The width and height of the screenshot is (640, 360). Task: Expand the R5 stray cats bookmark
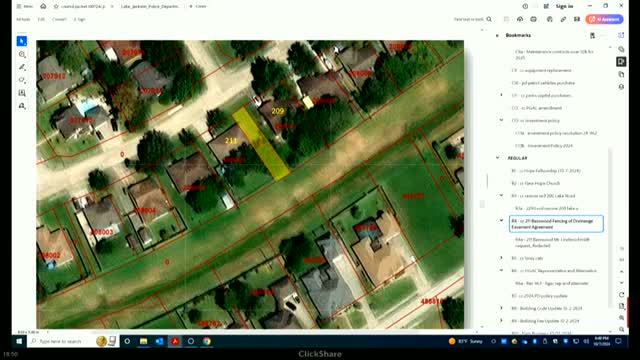pyautogui.click(x=502, y=258)
